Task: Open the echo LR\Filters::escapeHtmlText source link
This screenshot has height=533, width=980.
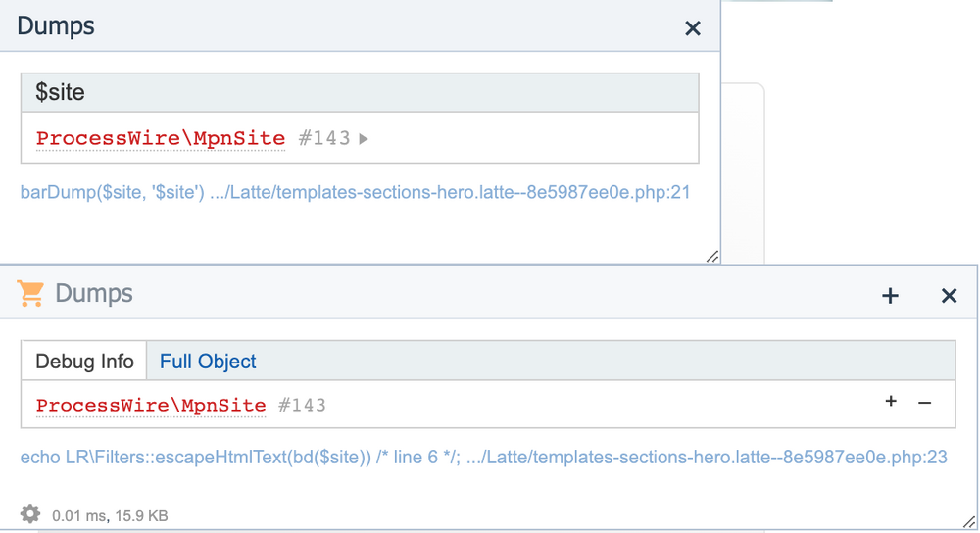Action: click(x=483, y=457)
